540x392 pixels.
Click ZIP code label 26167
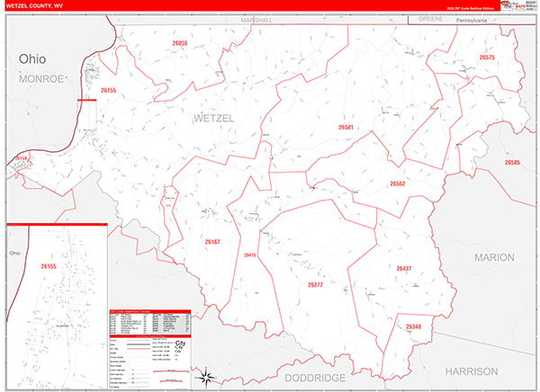[212, 242]
